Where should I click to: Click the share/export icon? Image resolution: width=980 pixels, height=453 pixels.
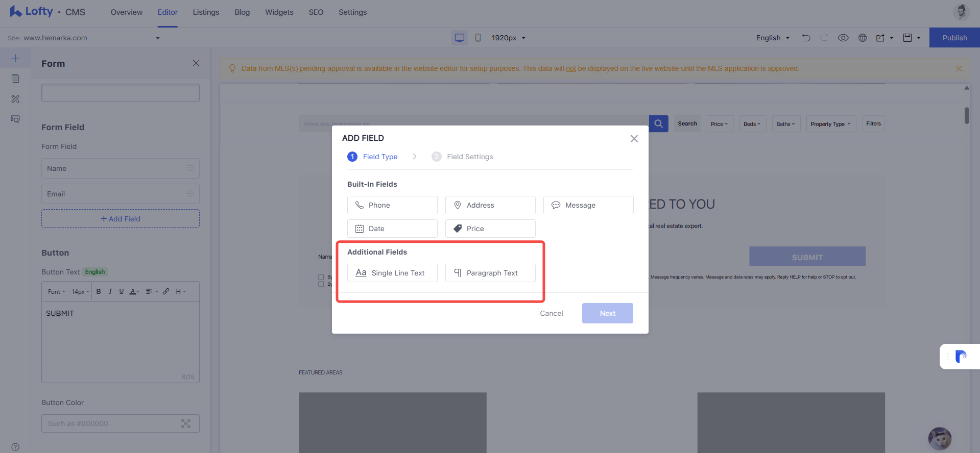tap(880, 38)
